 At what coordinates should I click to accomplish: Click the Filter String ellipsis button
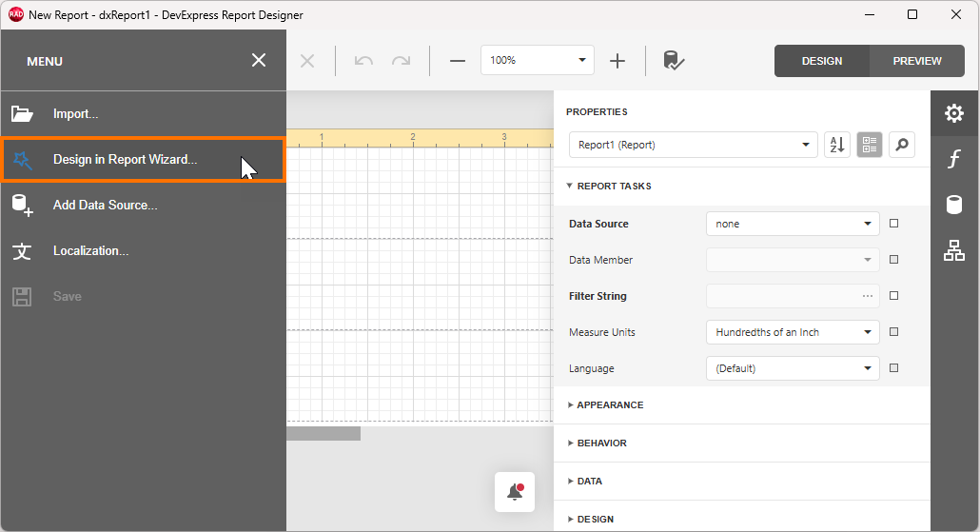pos(868,296)
